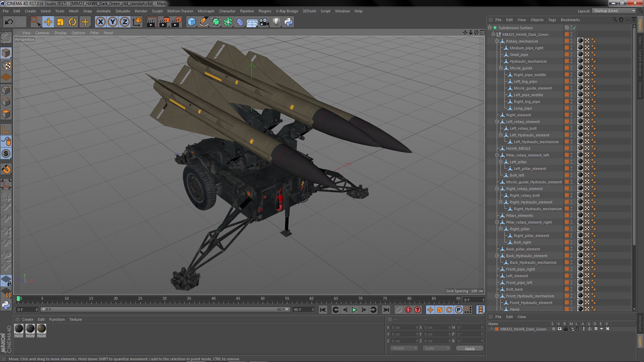Viewport: 644px width, 362px height.
Task: Collapse the Right_rotary_element node
Action: [497, 189]
